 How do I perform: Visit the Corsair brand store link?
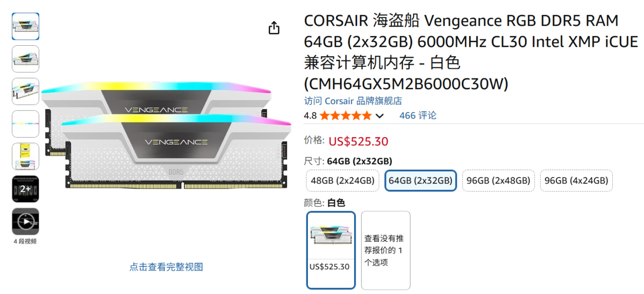tap(353, 101)
